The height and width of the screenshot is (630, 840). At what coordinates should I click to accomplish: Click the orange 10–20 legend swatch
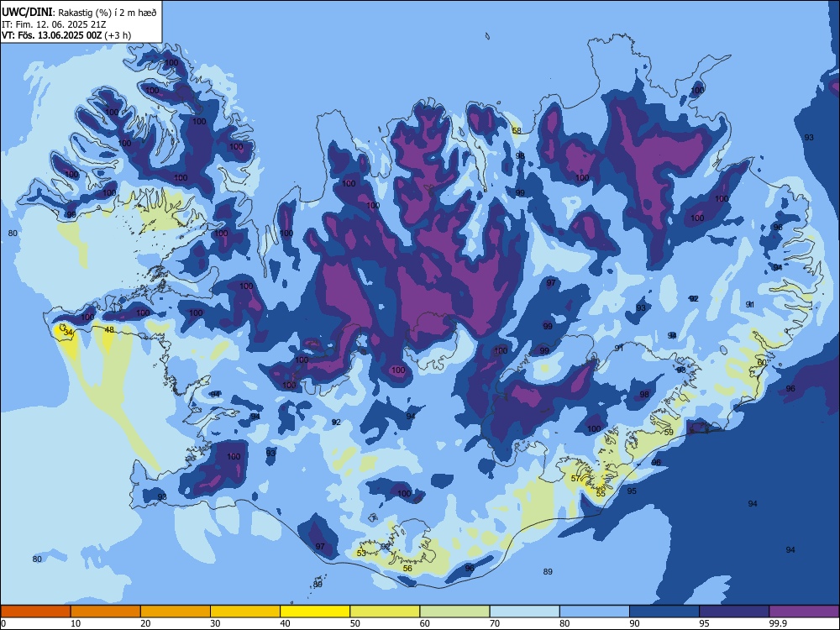click(x=106, y=612)
